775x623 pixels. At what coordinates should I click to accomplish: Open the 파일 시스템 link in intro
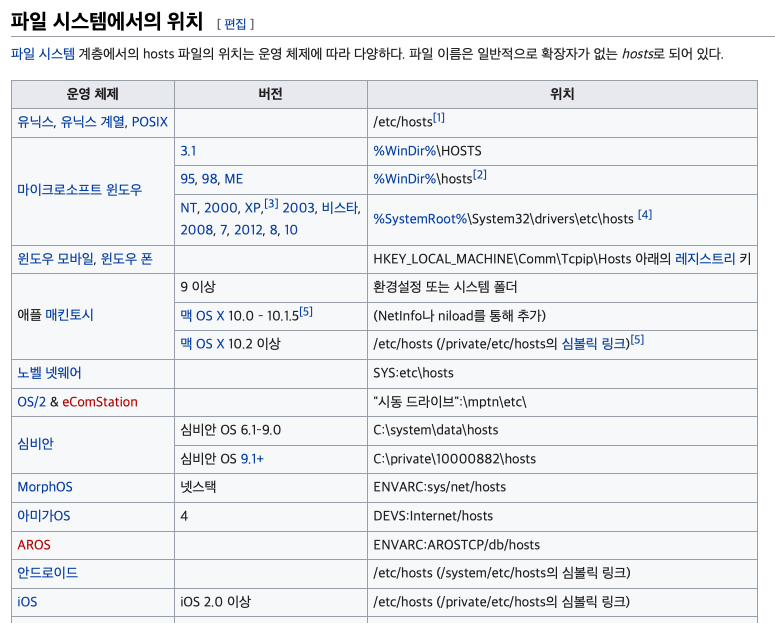43,53
